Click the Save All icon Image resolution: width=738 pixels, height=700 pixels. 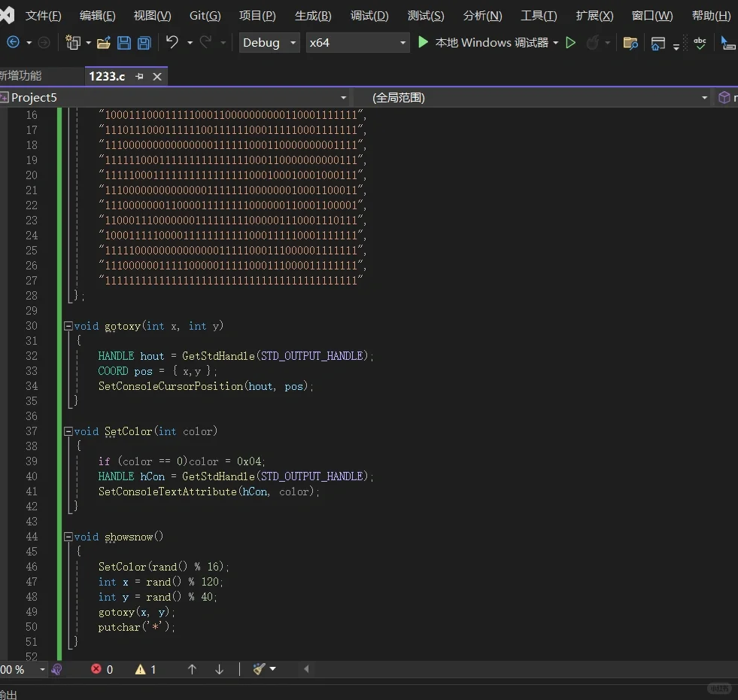pos(144,43)
